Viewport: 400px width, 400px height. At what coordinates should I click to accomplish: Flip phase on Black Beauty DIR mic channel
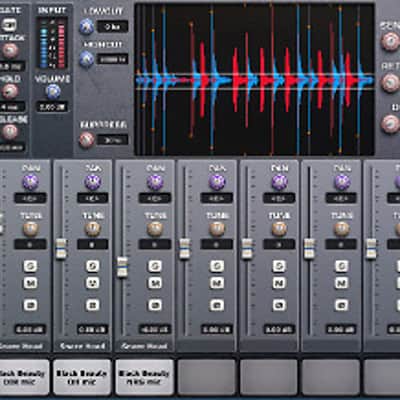[x=30, y=305]
